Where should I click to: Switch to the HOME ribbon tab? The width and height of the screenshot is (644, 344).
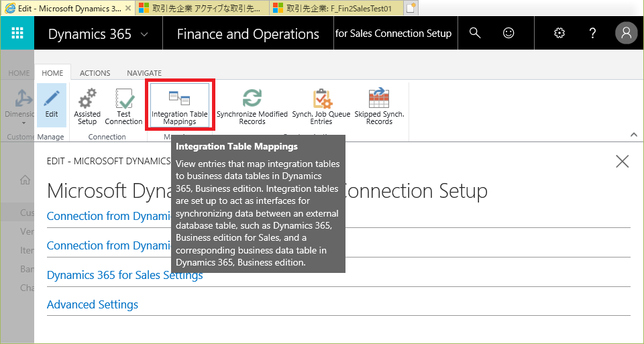[x=52, y=73]
